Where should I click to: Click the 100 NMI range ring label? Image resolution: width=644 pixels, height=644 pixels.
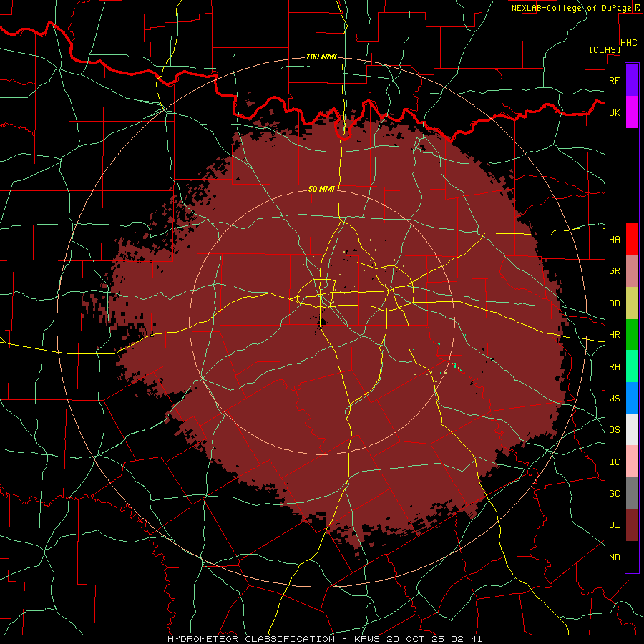pos(321,57)
